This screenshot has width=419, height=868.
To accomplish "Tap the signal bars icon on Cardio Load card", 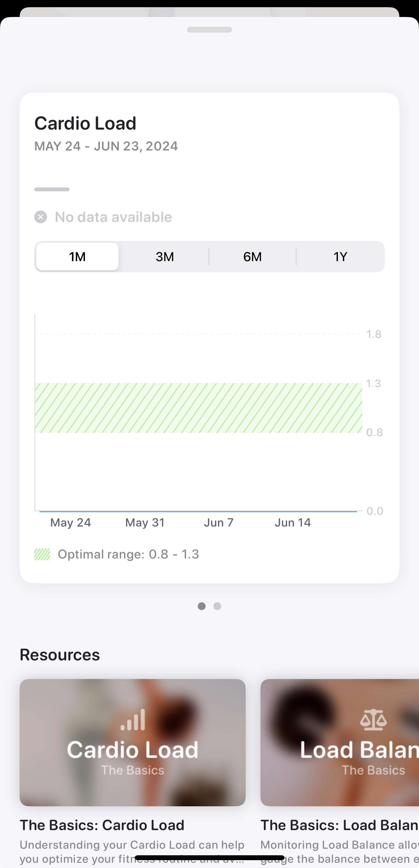I will click(133, 719).
